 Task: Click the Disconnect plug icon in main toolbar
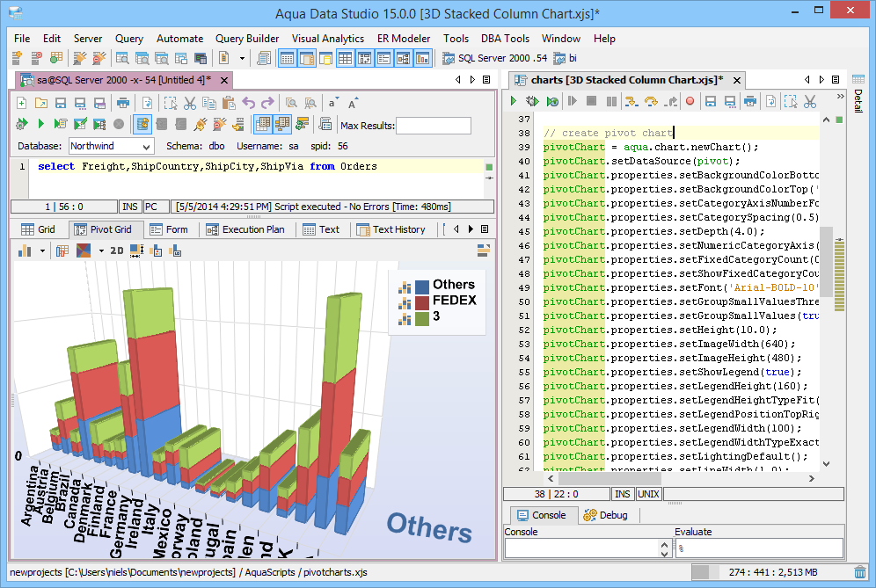pos(99,57)
